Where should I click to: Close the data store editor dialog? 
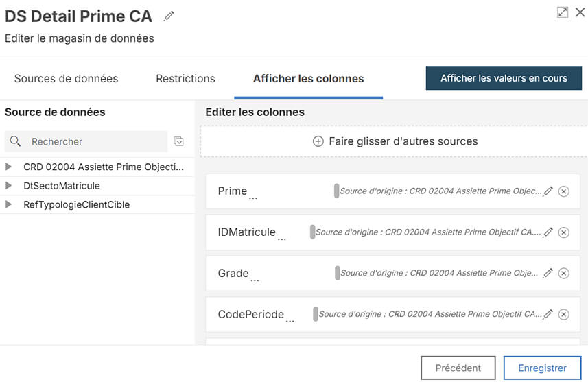pyautogui.click(x=580, y=12)
